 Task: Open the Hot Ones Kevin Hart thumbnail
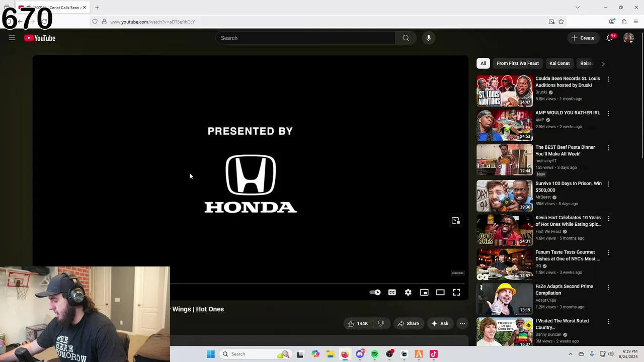coord(505,230)
